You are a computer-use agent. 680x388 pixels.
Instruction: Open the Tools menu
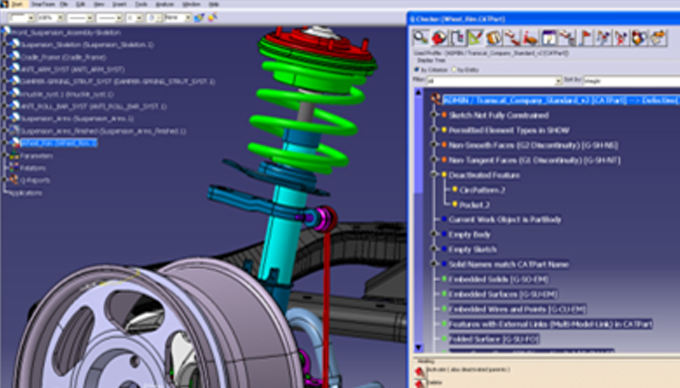tap(141, 4)
